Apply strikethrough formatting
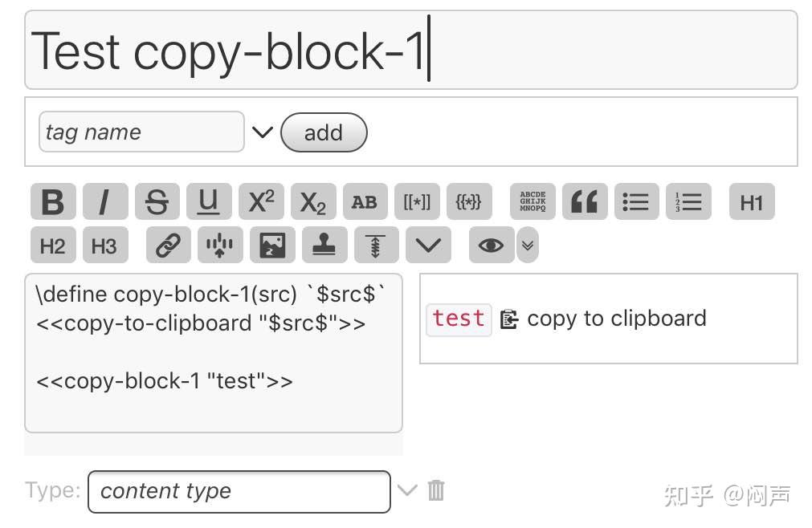Screen dimensions: 812x528 point(157,202)
